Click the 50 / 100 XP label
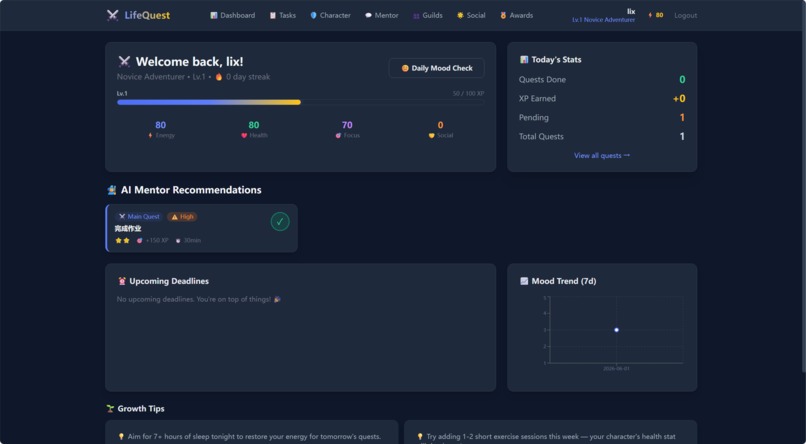Viewport: 806px width, 444px height. 468,94
